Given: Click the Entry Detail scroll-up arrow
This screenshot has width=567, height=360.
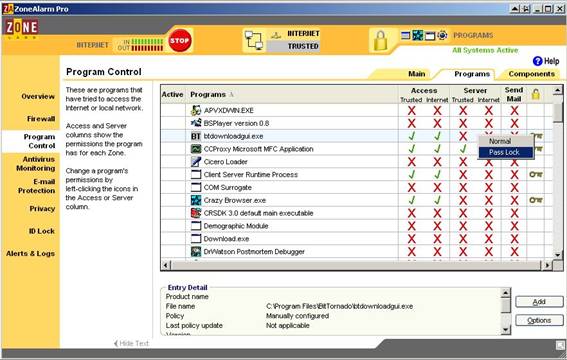Looking at the screenshot, I should coord(506,293).
